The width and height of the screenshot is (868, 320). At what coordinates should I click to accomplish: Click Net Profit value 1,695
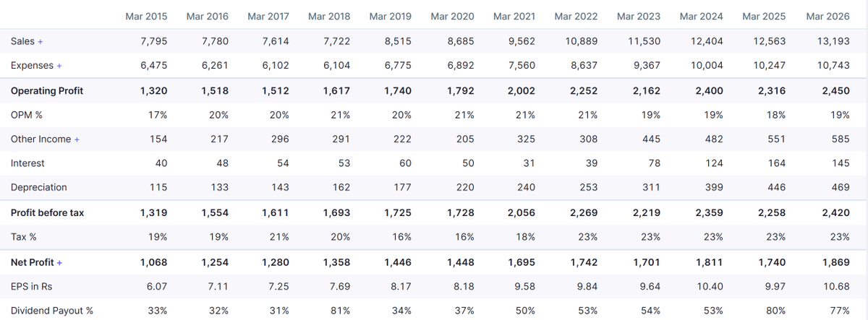(x=522, y=262)
